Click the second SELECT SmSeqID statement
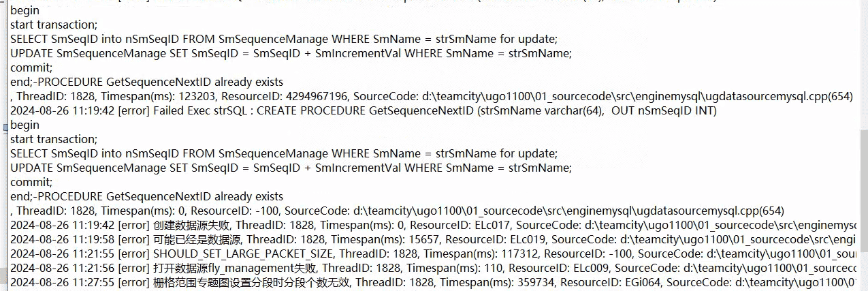The width and height of the screenshot is (868, 291). pyautogui.click(x=283, y=153)
